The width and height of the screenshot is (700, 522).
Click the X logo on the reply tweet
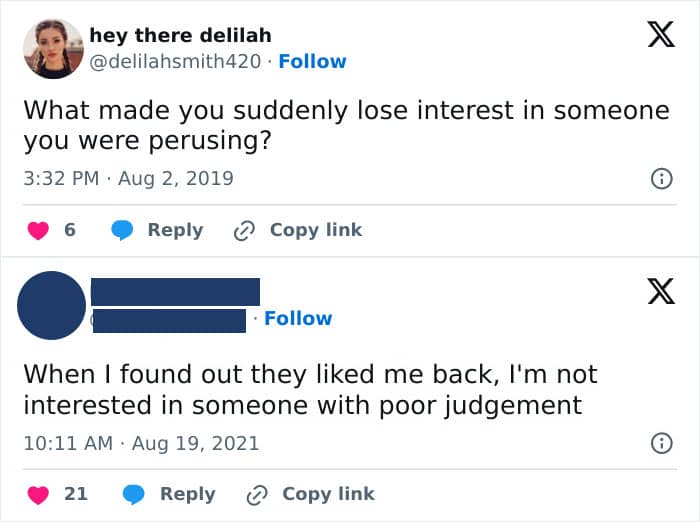[661, 291]
